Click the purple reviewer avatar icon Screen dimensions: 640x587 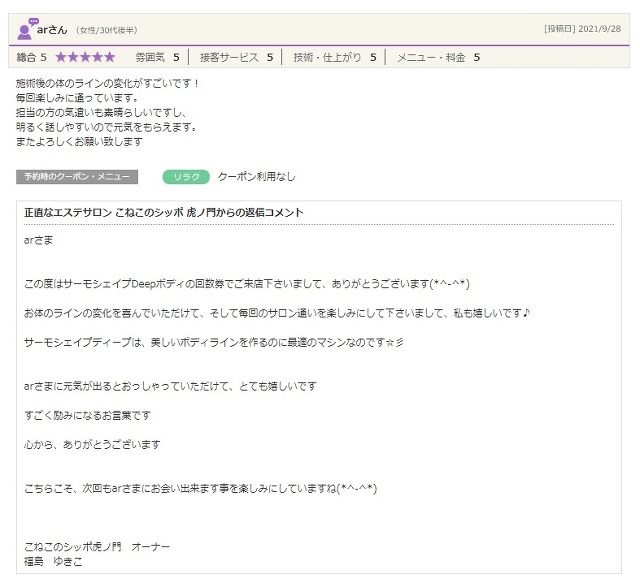[x=27, y=28]
